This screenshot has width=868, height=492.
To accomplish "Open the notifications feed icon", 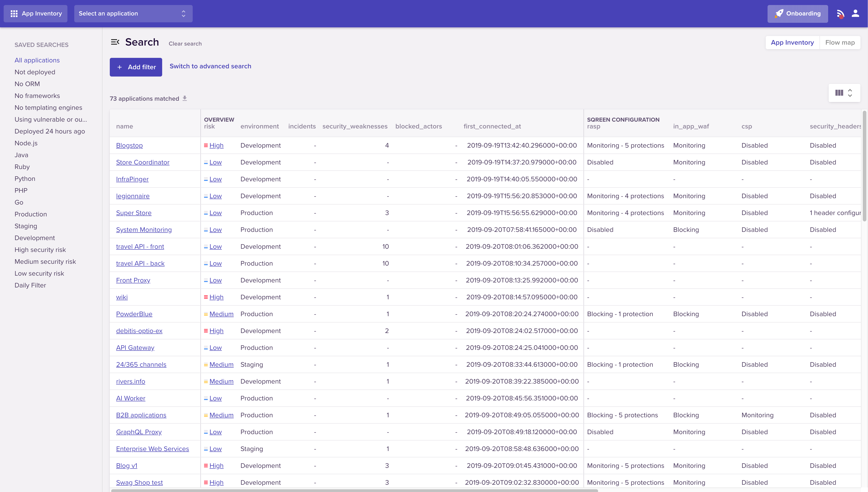I will click(x=840, y=14).
